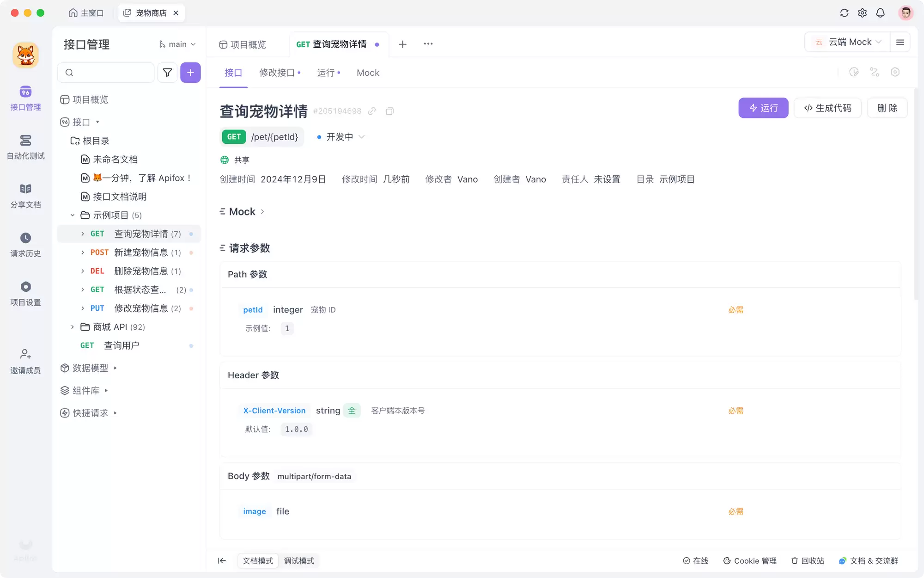Screen dimensions: 924x578
Task: Expand the 组件库 tree section
Action: 106,391
